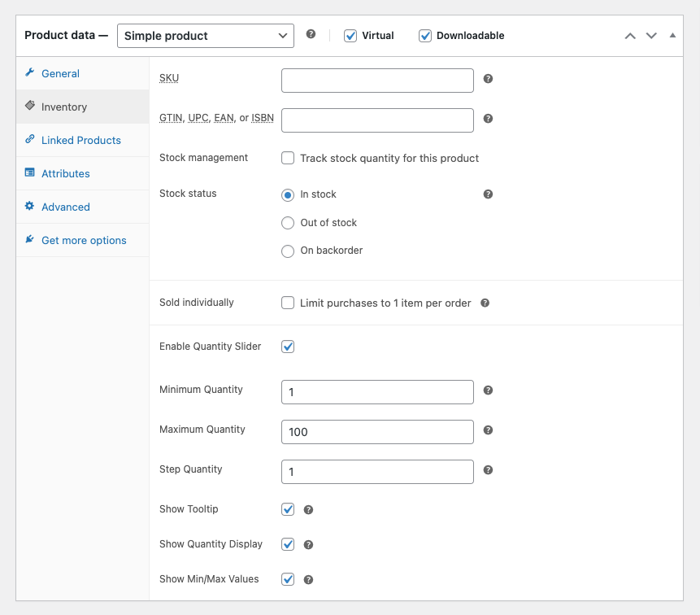Click help icon next to Minimum Quantity
The width and height of the screenshot is (700, 615).
pos(488,390)
